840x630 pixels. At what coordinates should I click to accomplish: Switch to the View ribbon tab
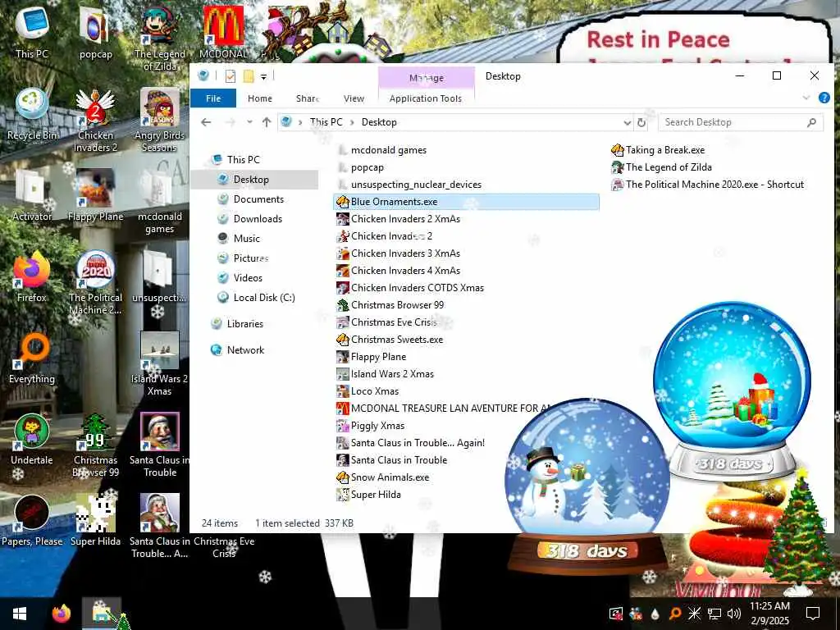click(354, 98)
